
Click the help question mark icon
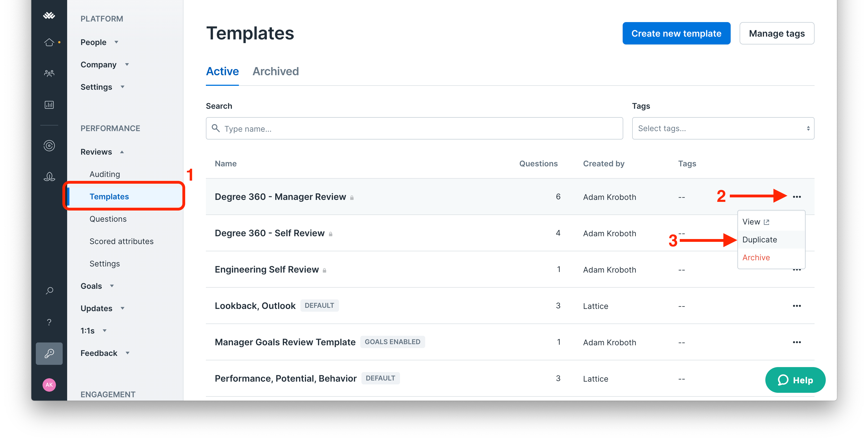point(49,322)
